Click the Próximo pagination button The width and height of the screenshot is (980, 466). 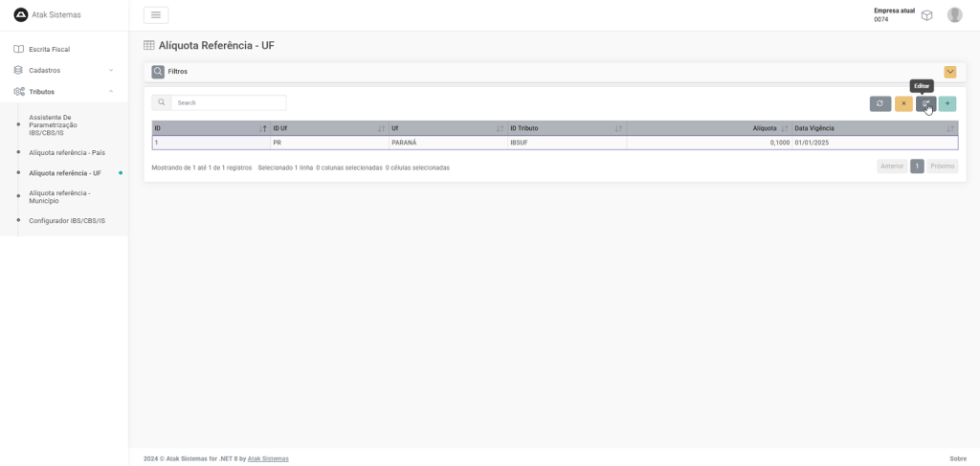pos(942,166)
